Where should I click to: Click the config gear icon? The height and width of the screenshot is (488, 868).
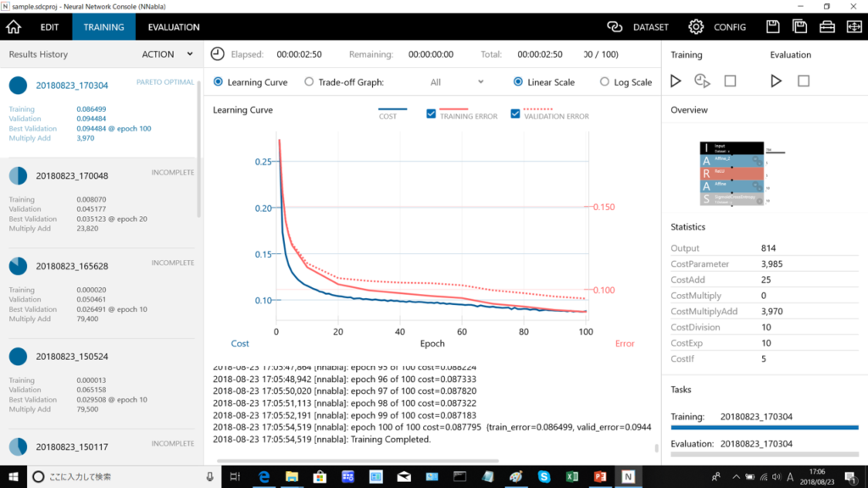coord(696,26)
